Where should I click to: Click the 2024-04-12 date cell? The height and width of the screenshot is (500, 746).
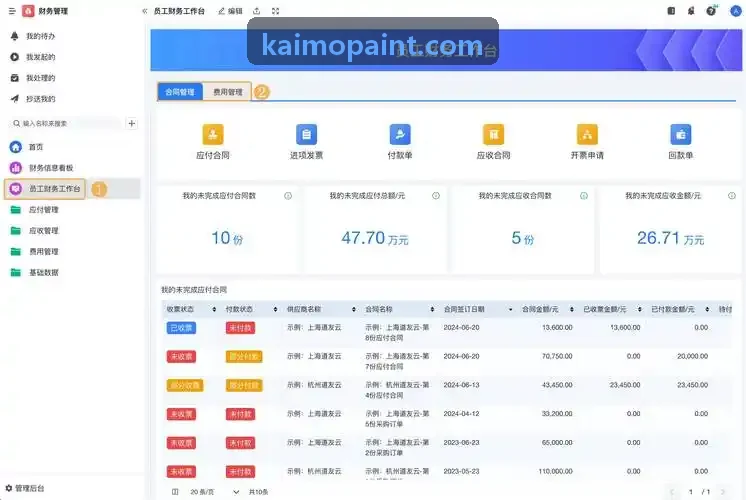point(461,414)
